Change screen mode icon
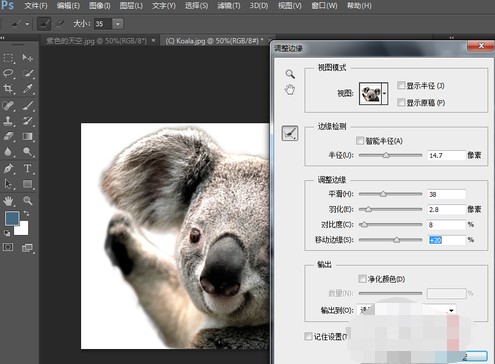The image size is (495, 364). pos(27,247)
